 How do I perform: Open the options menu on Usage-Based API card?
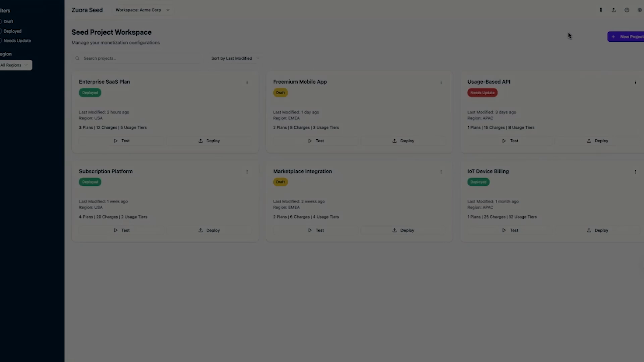tap(635, 82)
